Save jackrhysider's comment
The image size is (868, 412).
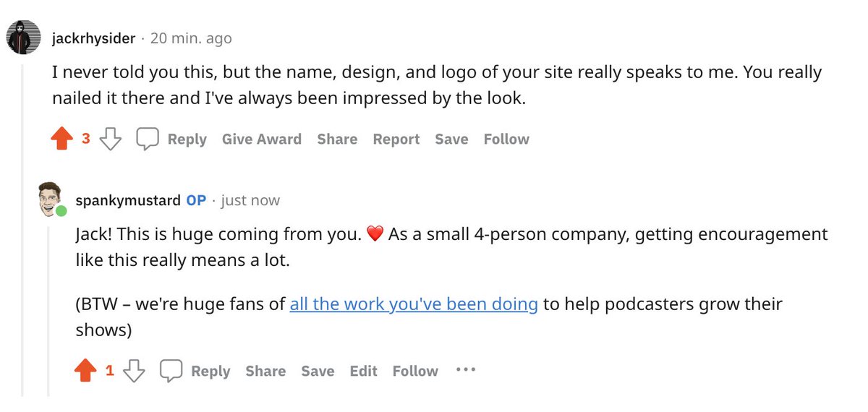coord(451,139)
